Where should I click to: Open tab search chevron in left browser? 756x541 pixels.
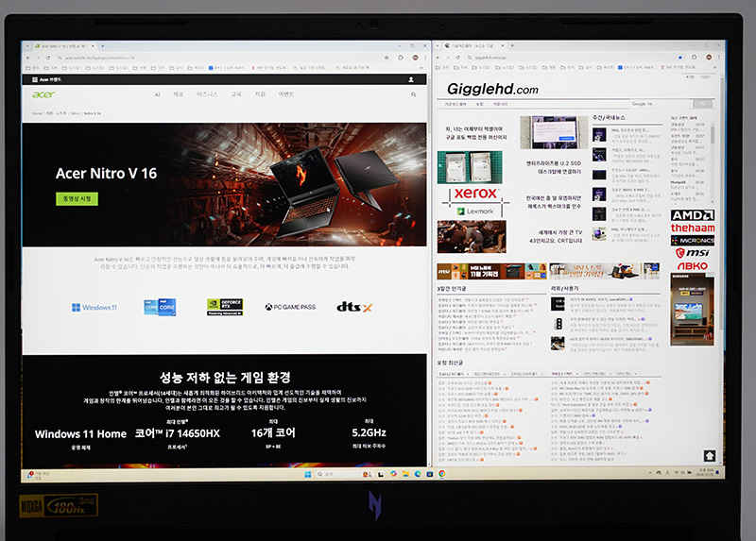point(27,45)
